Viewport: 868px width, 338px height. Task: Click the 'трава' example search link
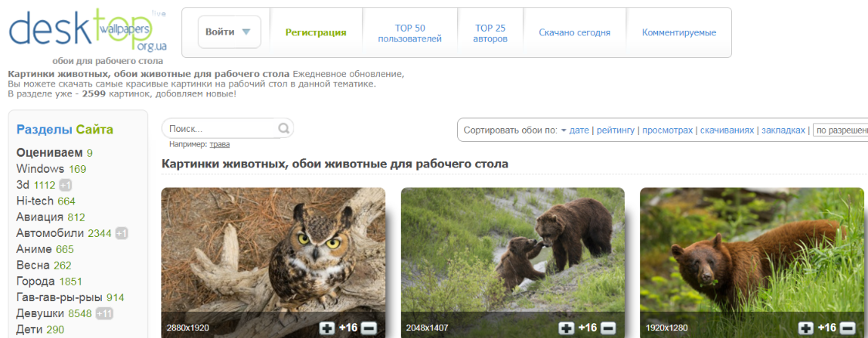coord(219,144)
